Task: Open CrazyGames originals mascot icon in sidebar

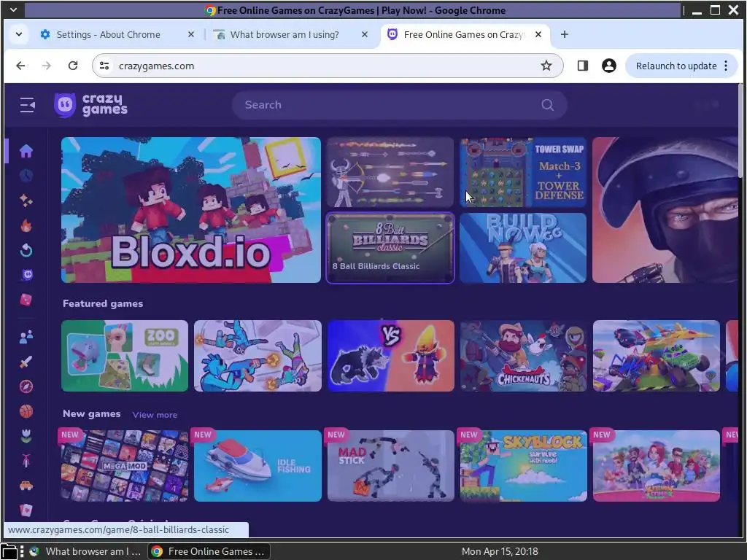Action: coord(26,275)
